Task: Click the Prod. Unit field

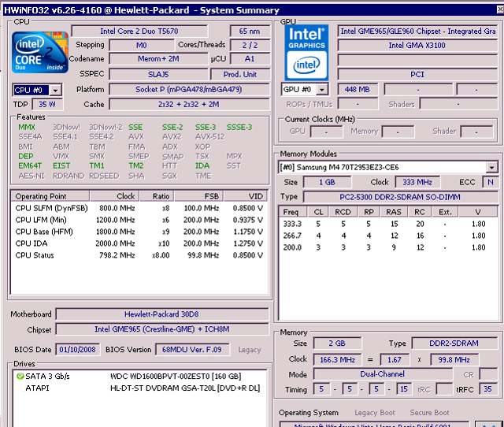Action: (239, 75)
